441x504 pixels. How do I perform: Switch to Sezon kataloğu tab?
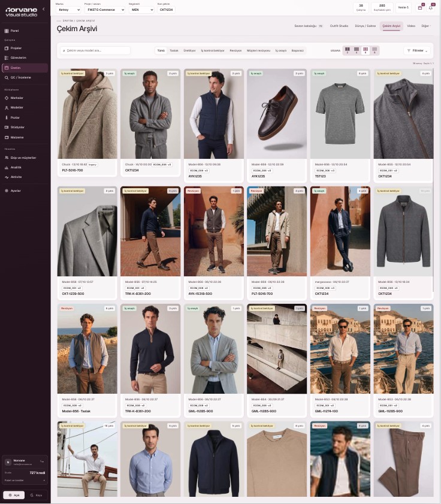pos(308,26)
